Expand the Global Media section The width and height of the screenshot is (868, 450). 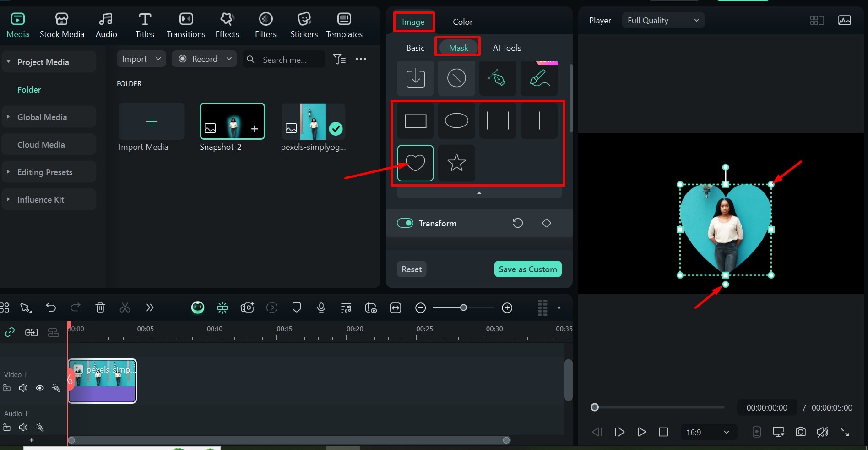8,116
